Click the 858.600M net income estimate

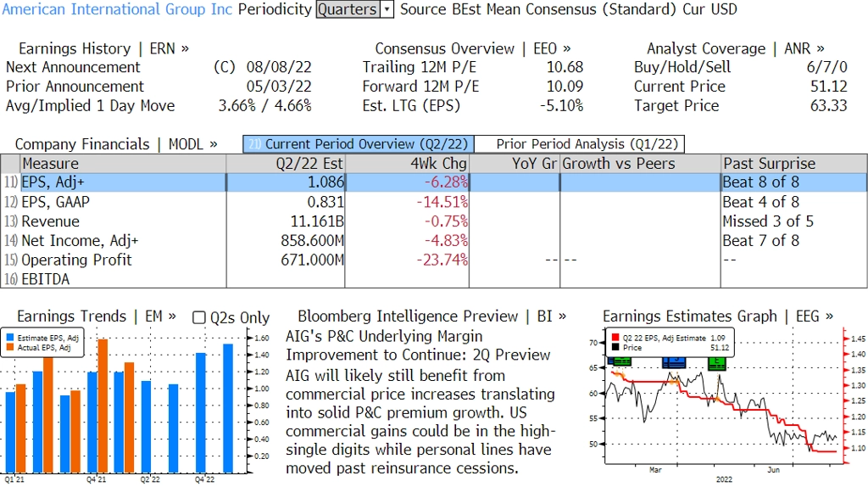pos(312,240)
